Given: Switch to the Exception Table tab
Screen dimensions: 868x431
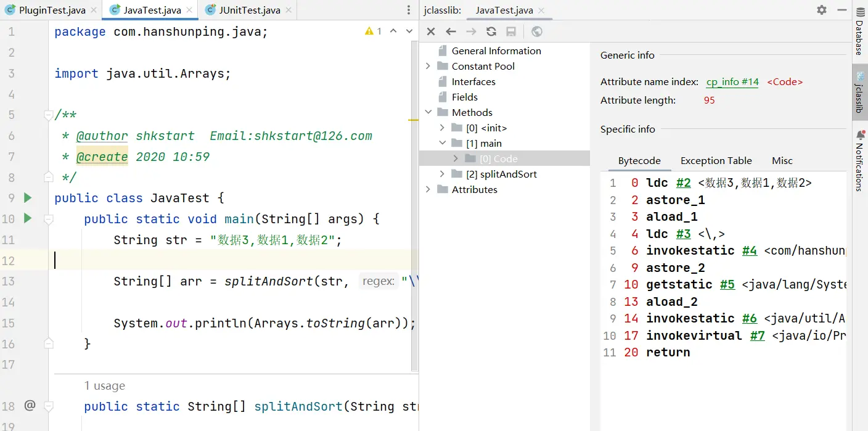Looking at the screenshot, I should [716, 160].
